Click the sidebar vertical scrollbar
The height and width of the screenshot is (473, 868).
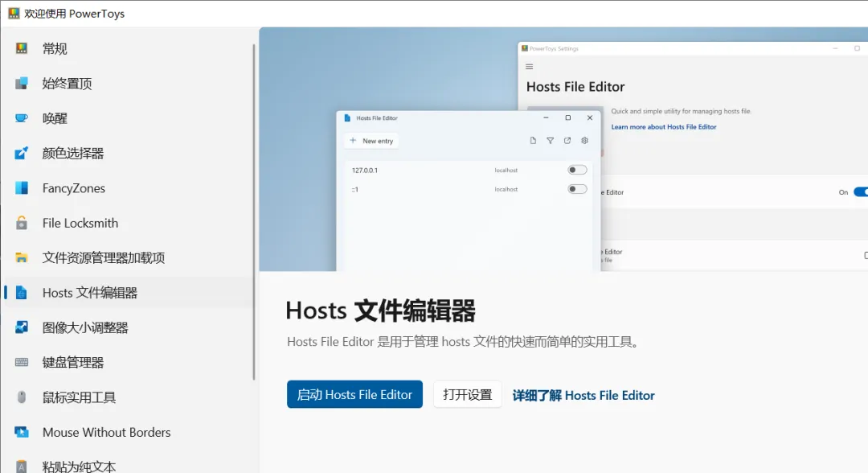[x=254, y=212]
